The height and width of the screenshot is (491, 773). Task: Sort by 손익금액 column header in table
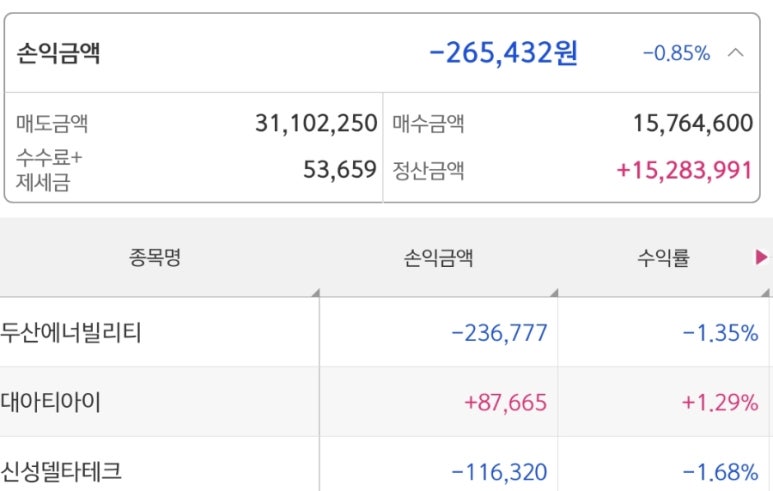pos(438,258)
